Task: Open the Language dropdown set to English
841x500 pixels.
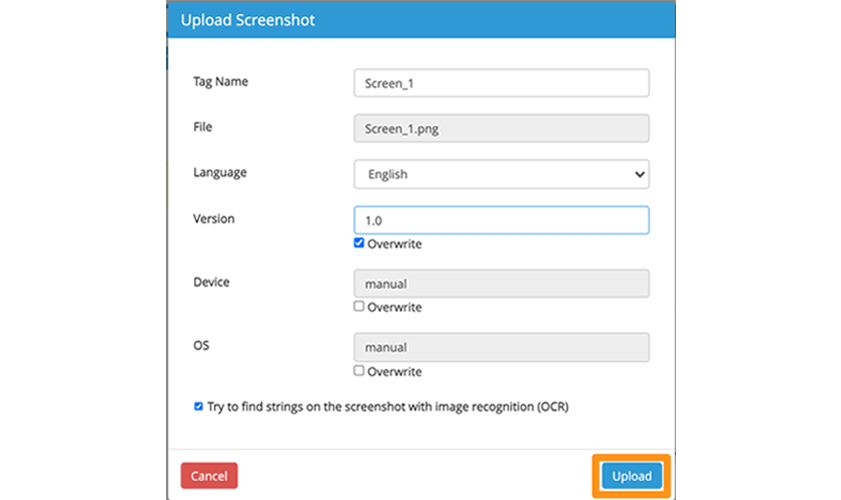Action: click(501, 174)
